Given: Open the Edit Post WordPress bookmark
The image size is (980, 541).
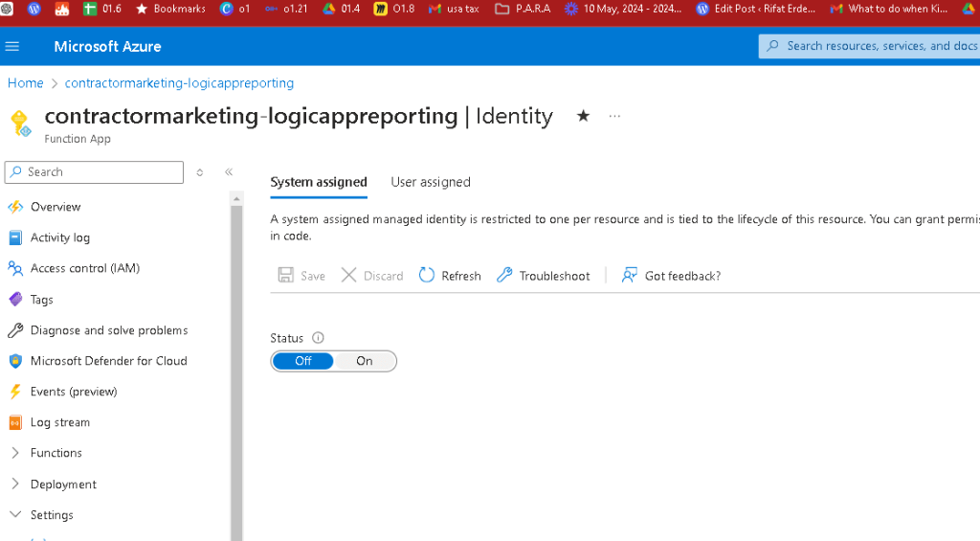Looking at the screenshot, I should 756,9.
